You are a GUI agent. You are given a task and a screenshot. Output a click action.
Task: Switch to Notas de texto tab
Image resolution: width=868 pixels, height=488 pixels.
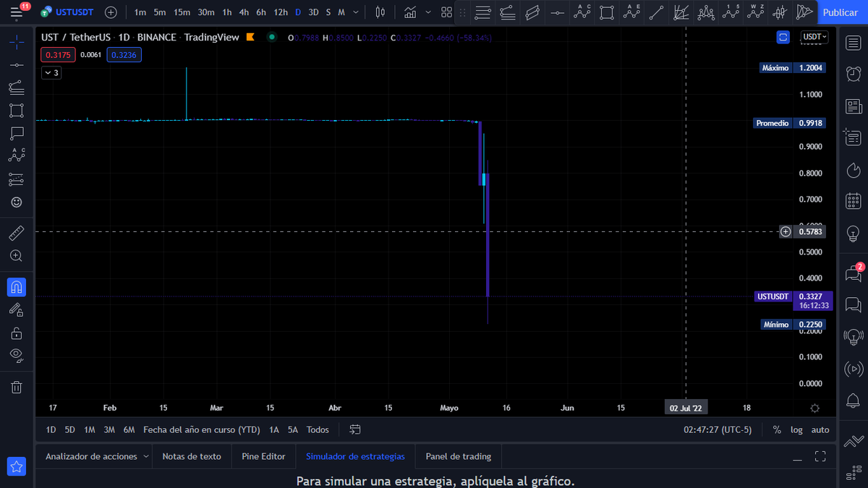192,456
